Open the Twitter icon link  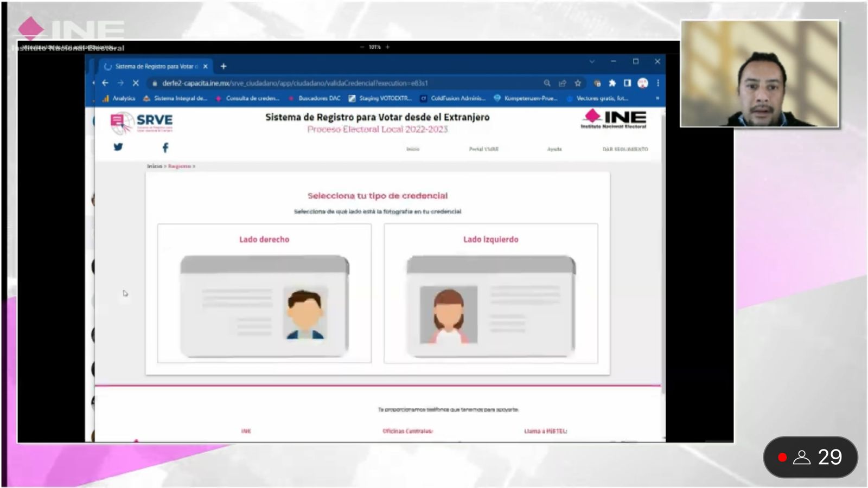118,147
